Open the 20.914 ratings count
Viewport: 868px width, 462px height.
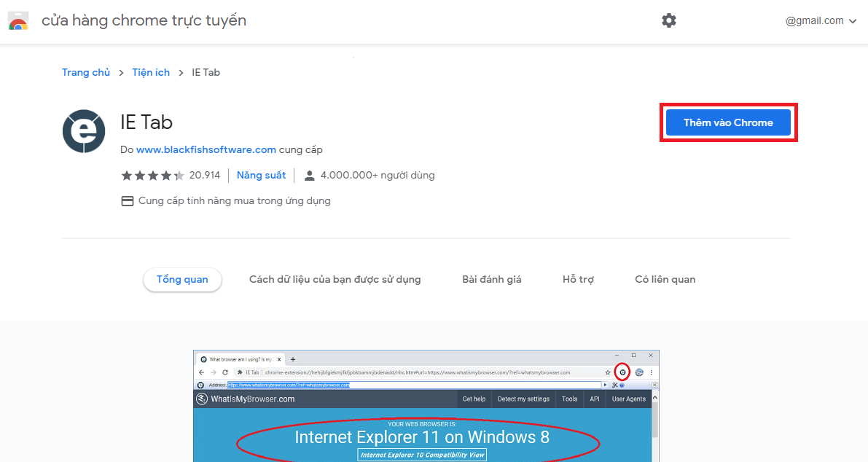205,176
